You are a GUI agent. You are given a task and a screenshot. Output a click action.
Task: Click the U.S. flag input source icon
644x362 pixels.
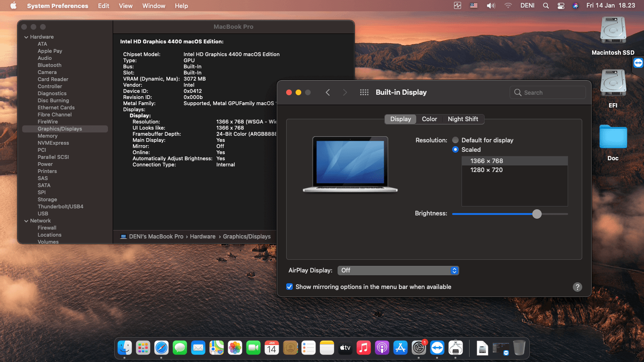pos(473,6)
